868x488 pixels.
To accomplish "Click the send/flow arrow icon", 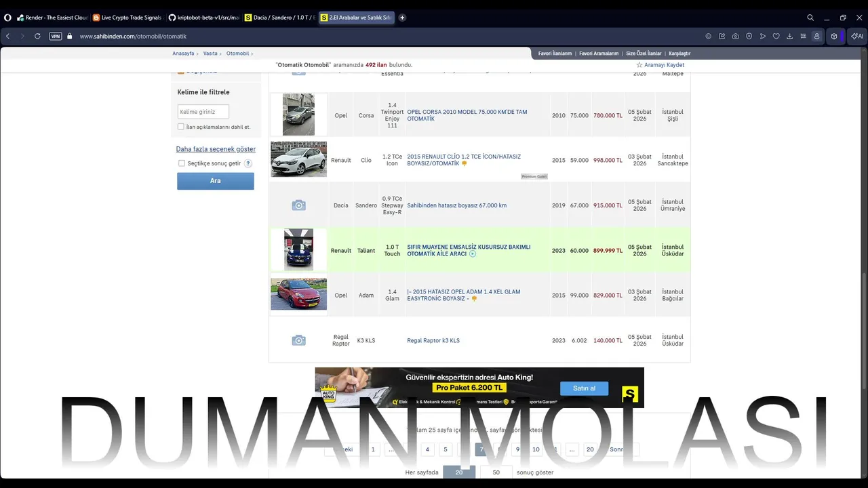I will pos(763,36).
